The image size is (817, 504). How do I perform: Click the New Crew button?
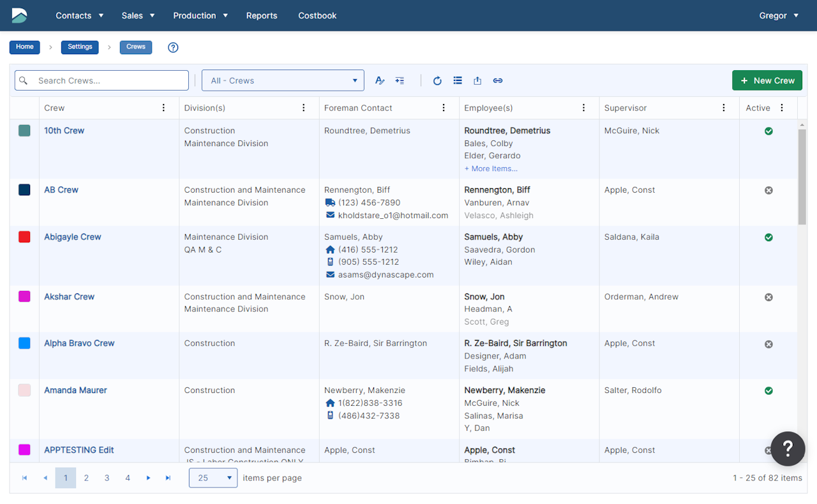click(x=767, y=80)
